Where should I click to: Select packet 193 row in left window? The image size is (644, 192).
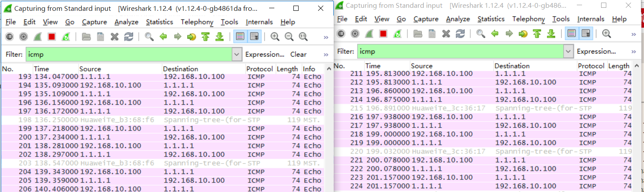click(x=162, y=77)
